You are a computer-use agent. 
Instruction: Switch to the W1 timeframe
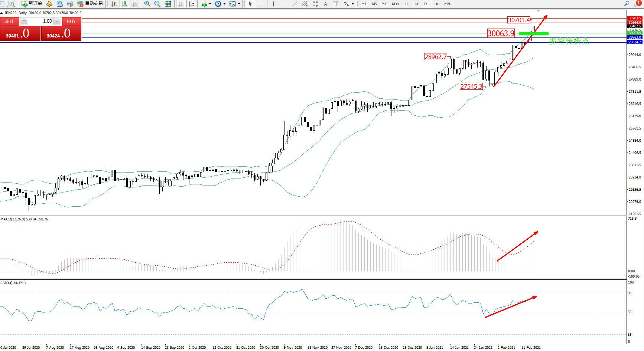(x=437, y=4)
